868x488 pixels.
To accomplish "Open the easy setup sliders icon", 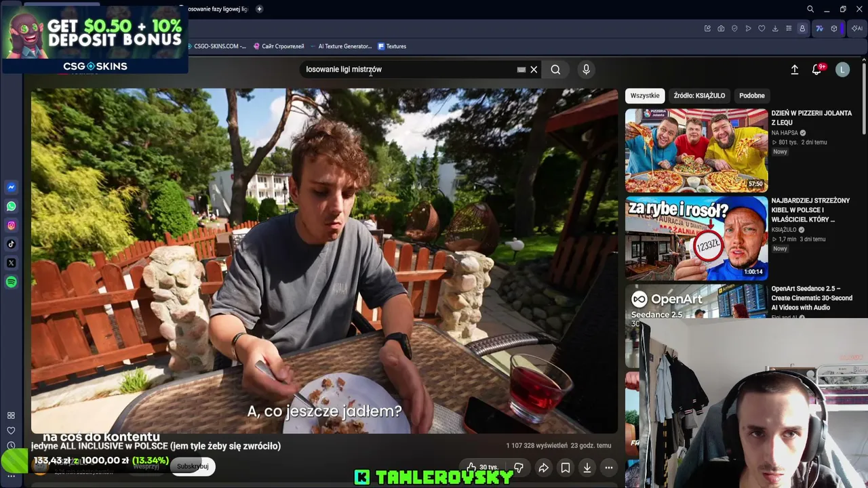I will point(789,28).
